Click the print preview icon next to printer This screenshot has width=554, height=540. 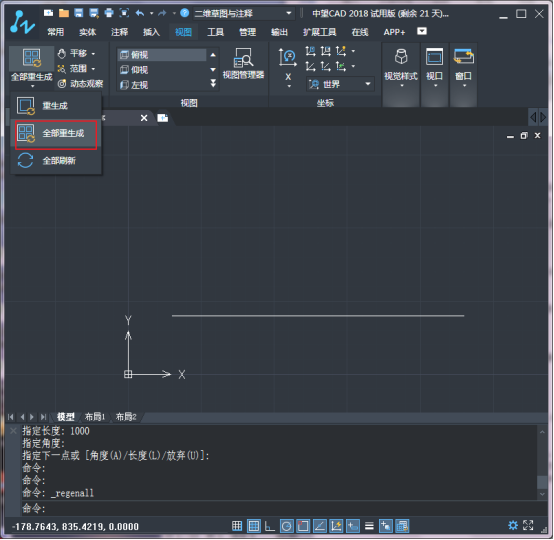click(124, 13)
